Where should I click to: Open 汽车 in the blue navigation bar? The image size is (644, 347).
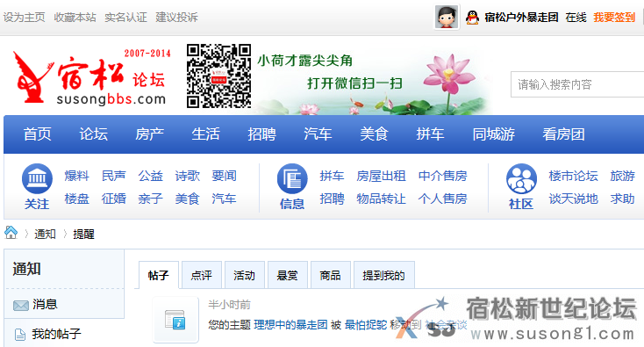click(318, 134)
